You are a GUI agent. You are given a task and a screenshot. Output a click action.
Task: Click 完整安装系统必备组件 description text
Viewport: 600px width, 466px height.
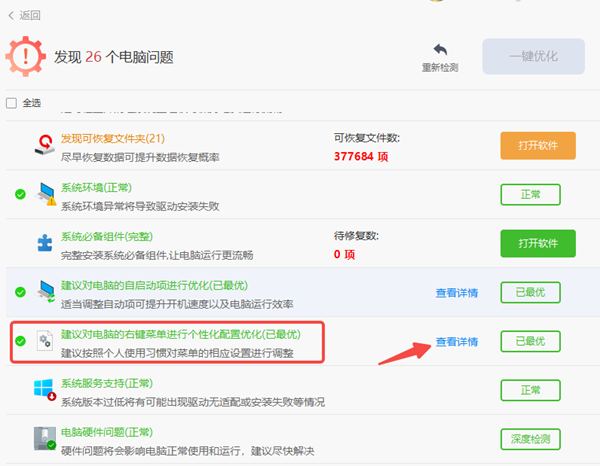(157, 255)
